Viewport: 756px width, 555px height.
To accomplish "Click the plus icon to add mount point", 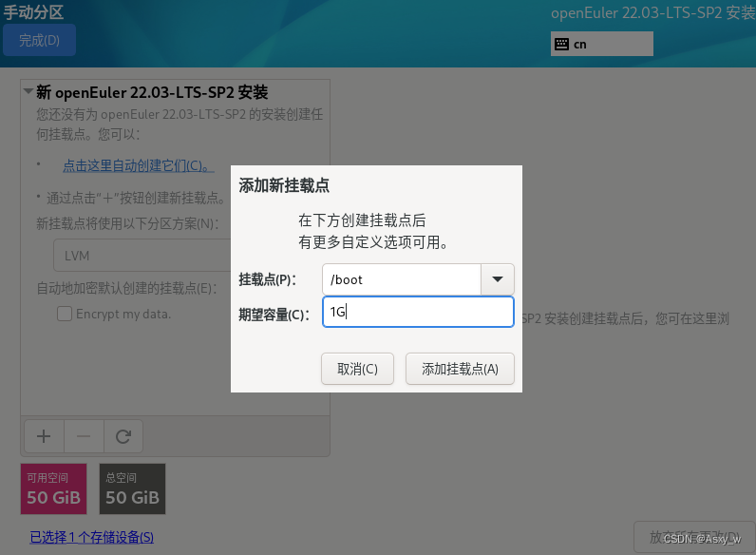I will tap(44, 436).
